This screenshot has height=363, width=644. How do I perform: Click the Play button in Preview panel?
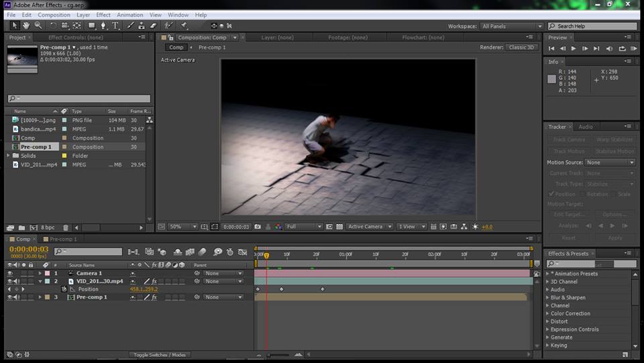(574, 48)
